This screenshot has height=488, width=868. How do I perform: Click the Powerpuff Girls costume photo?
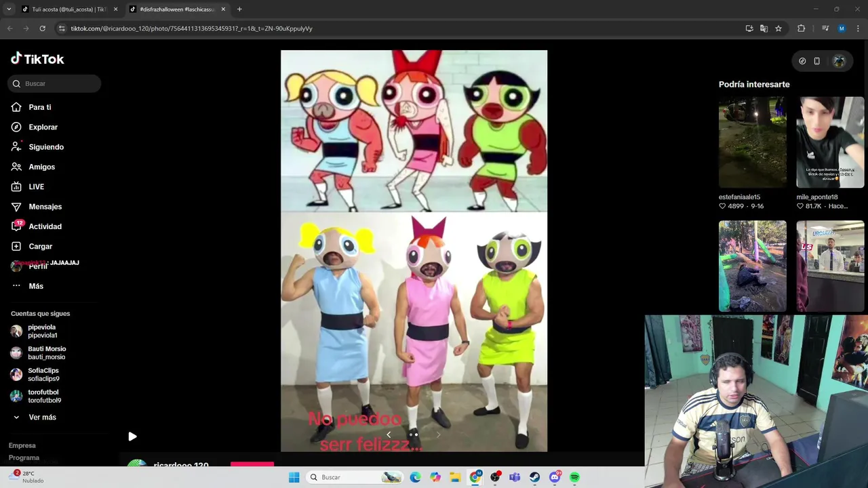[x=414, y=251]
